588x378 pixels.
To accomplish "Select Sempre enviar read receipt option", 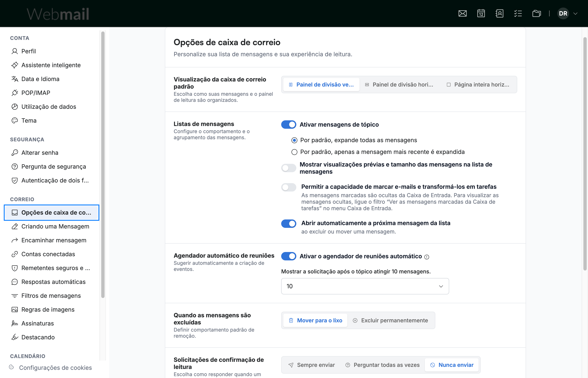I will pyautogui.click(x=311, y=365).
